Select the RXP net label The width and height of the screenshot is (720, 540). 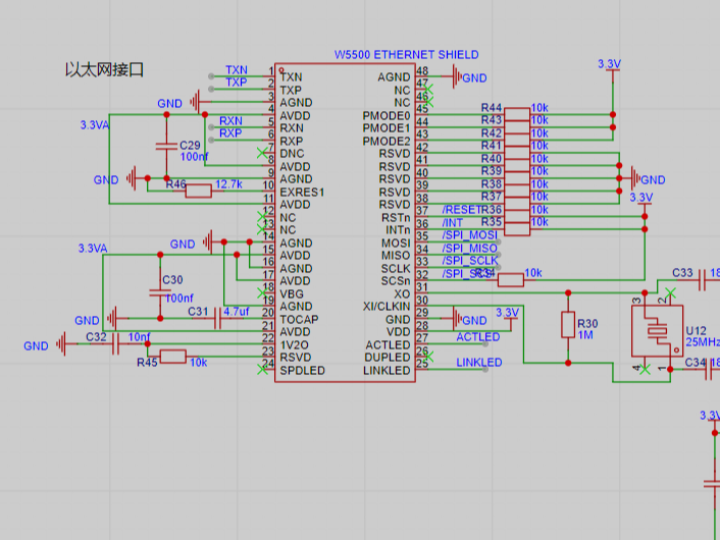(230, 133)
